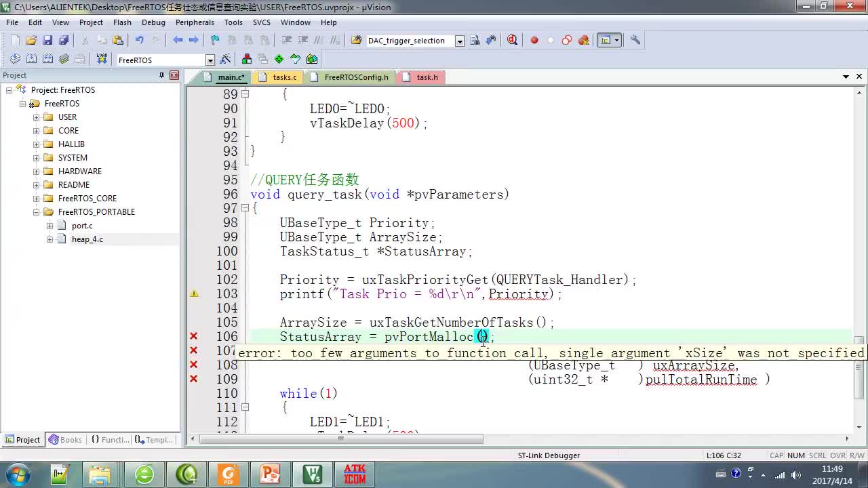Click the Build target icon

(31, 60)
